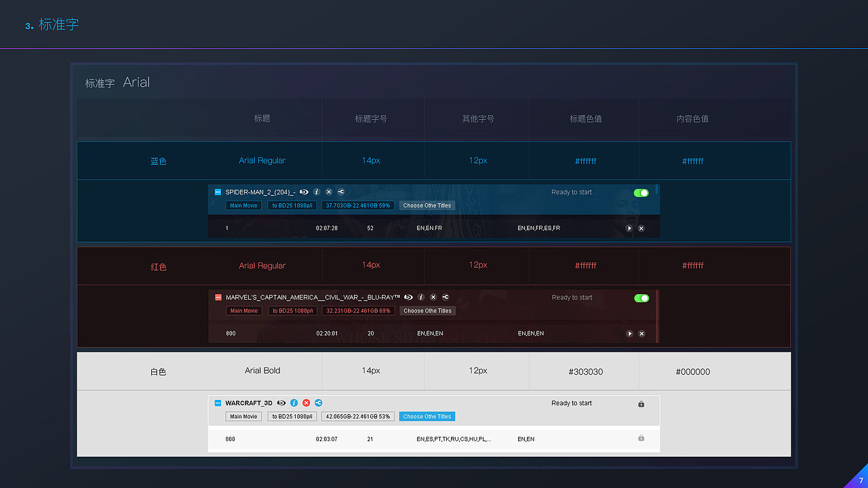Open the info icon on the SPIDER-MAN_2 row

tap(316, 192)
